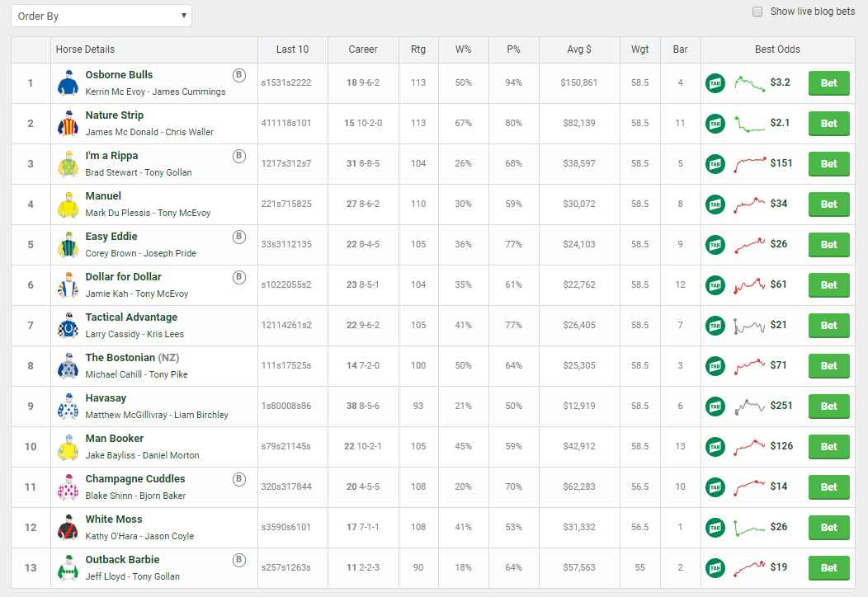Click the odds trend sparkline for Tactical Advantage
The image size is (868, 597).
(x=749, y=326)
